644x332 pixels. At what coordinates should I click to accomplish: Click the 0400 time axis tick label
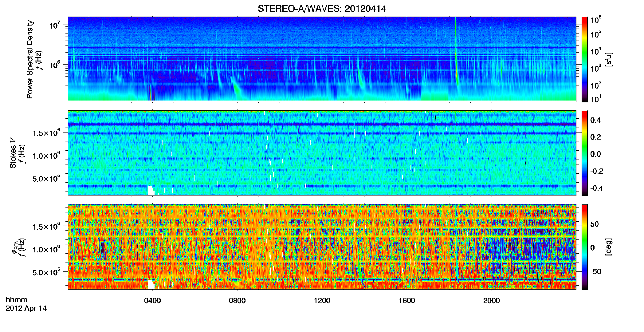coord(152,301)
